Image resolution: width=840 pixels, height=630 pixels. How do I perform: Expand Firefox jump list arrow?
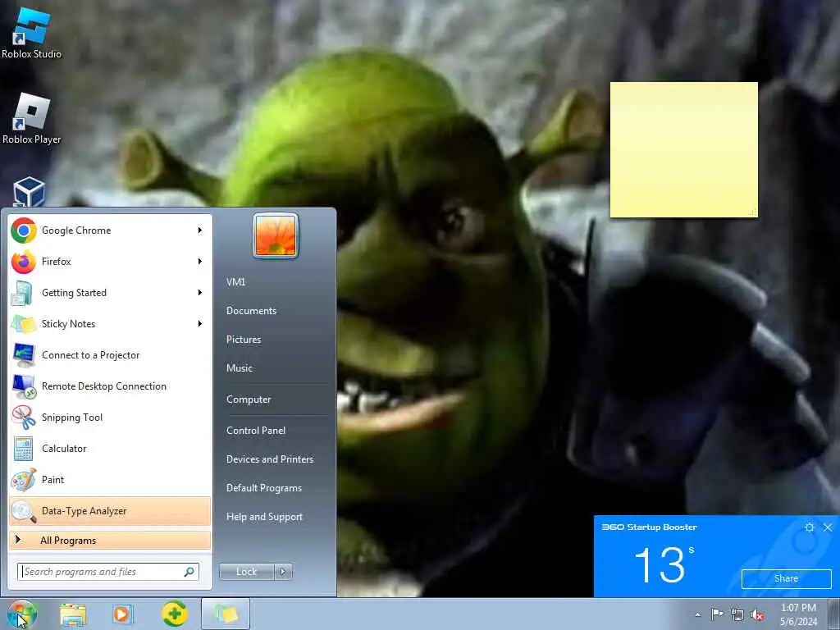(200, 262)
